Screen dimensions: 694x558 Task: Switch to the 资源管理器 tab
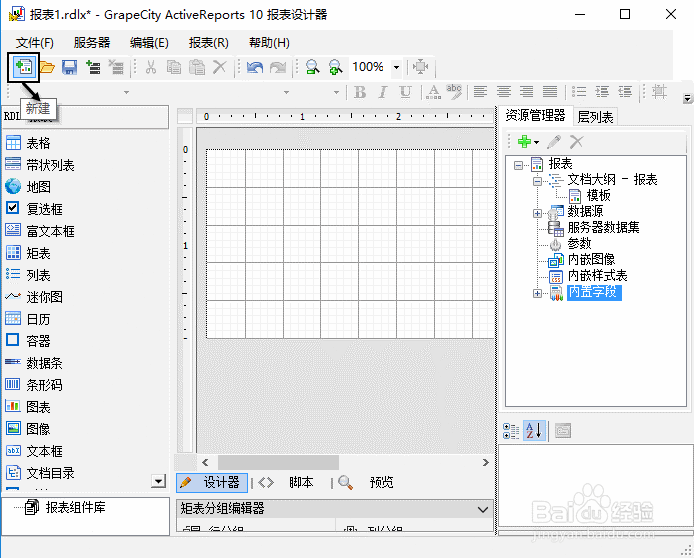(x=535, y=115)
